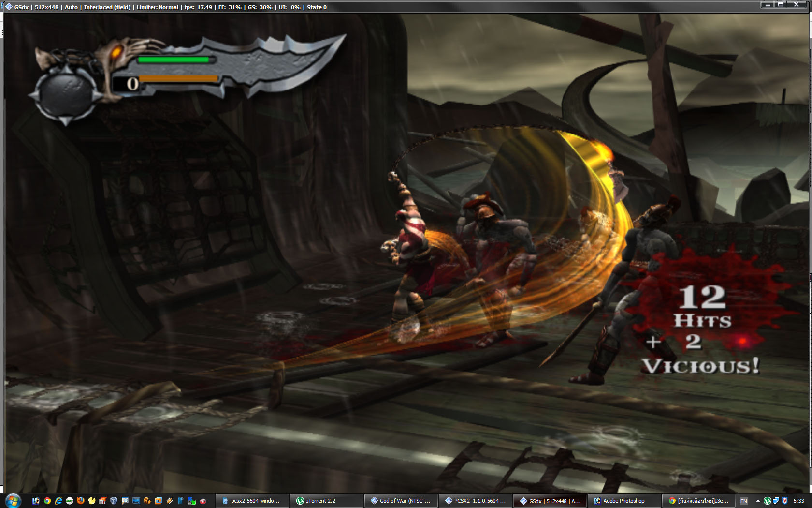This screenshot has height=508, width=812.
Task: Click the green health bar in the HUD
Action: pos(174,60)
